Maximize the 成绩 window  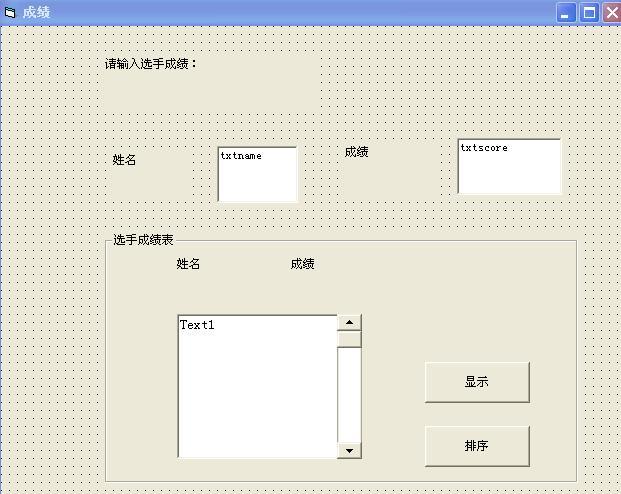click(x=589, y=13)
